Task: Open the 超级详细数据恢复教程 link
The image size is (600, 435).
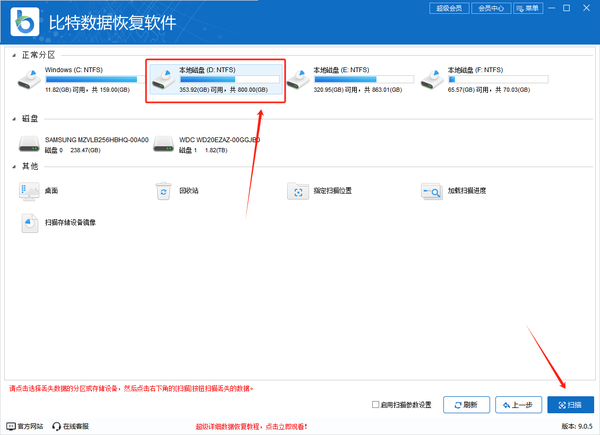Action: pos(251,426)
